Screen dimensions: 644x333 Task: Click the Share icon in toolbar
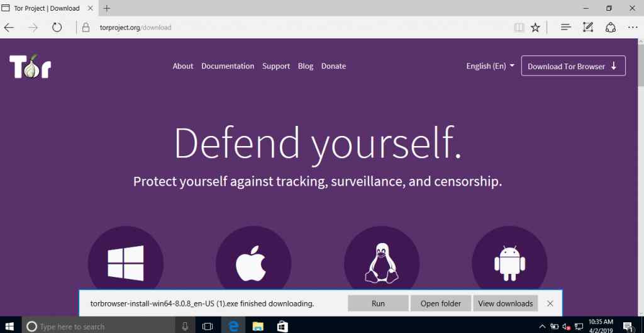coord(611,28)
